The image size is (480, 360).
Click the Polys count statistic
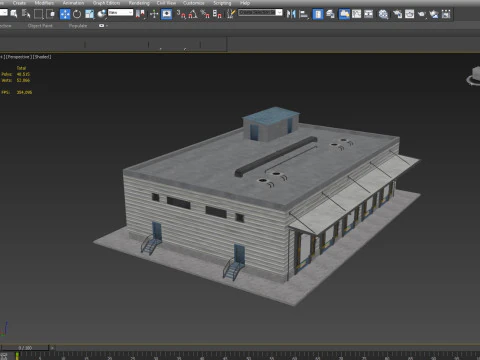[16, 74]
